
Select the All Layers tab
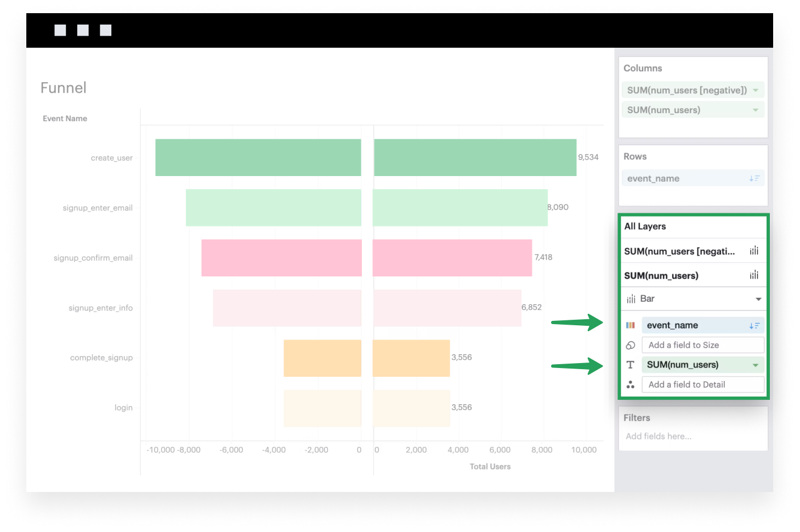[645, 226]
